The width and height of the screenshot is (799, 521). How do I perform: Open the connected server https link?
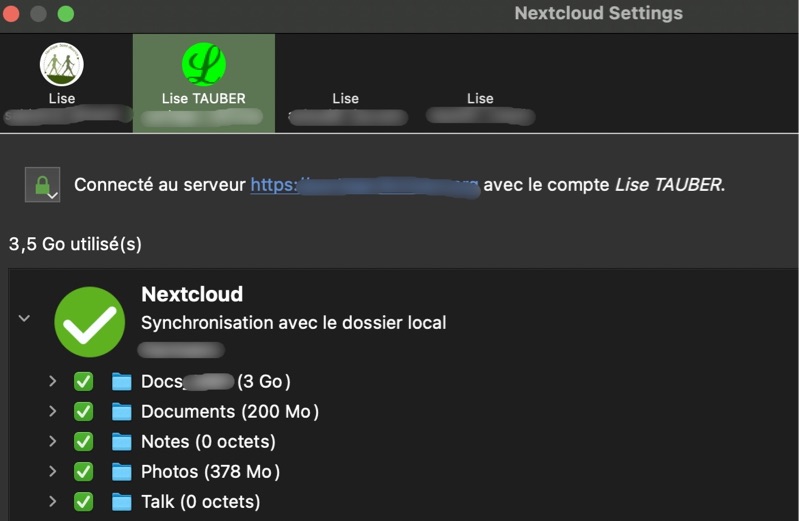(364, 185)
